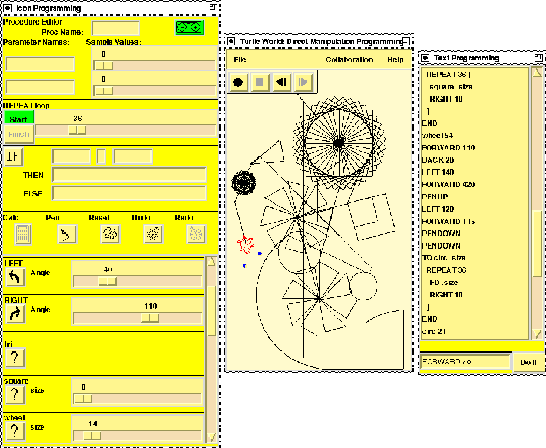Click the 'PENUP' line
The image size is (546, 448).
coord(435,197)
